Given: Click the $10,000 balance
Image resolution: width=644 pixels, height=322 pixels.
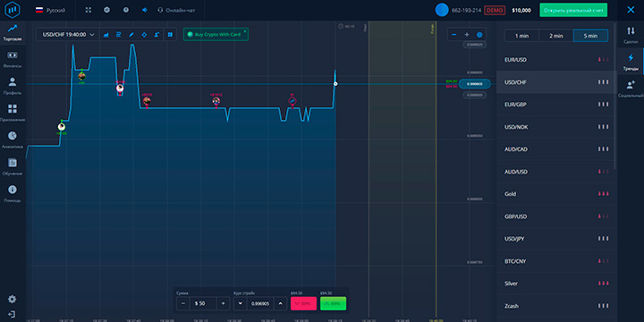Looking at the screenshot, I should (521, 10).
